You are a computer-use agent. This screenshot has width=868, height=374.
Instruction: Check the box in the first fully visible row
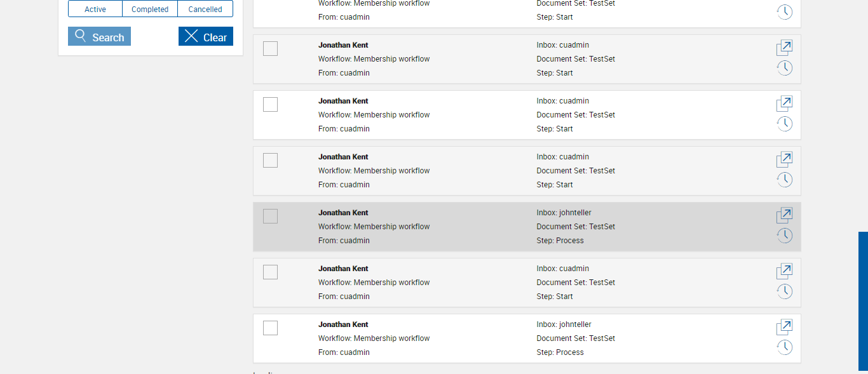point(270,49)
